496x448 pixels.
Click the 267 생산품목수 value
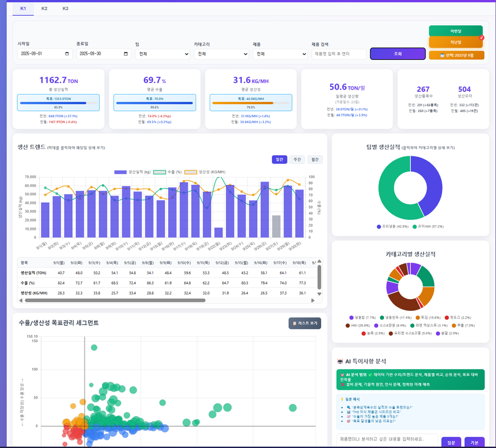coord(423,89)
